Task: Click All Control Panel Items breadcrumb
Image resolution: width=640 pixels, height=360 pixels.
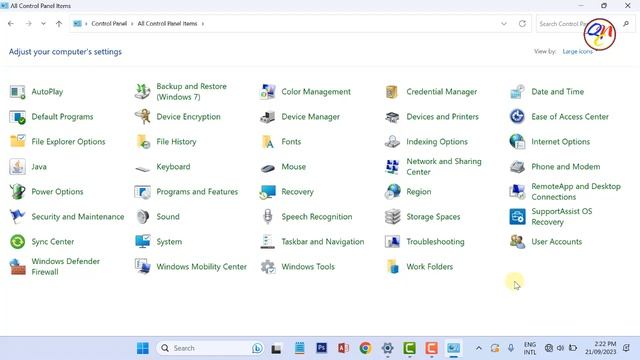Action: [167, 24]
